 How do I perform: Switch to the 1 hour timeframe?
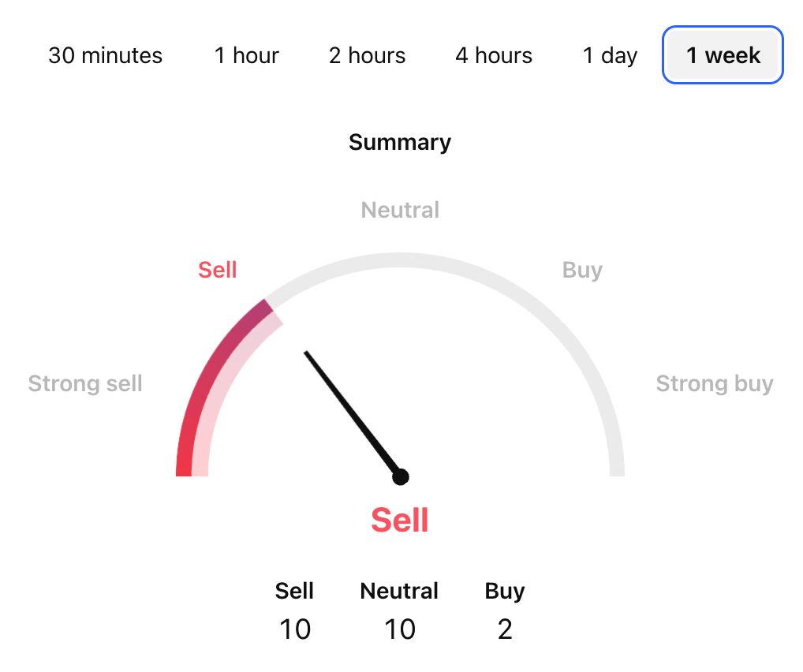[x=247, y=55]
